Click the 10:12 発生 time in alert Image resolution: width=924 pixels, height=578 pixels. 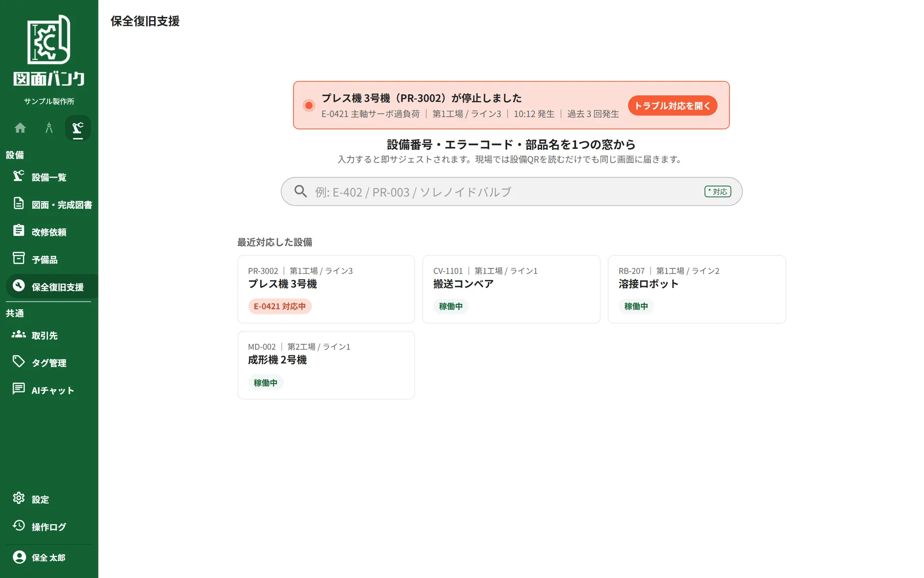534,114
